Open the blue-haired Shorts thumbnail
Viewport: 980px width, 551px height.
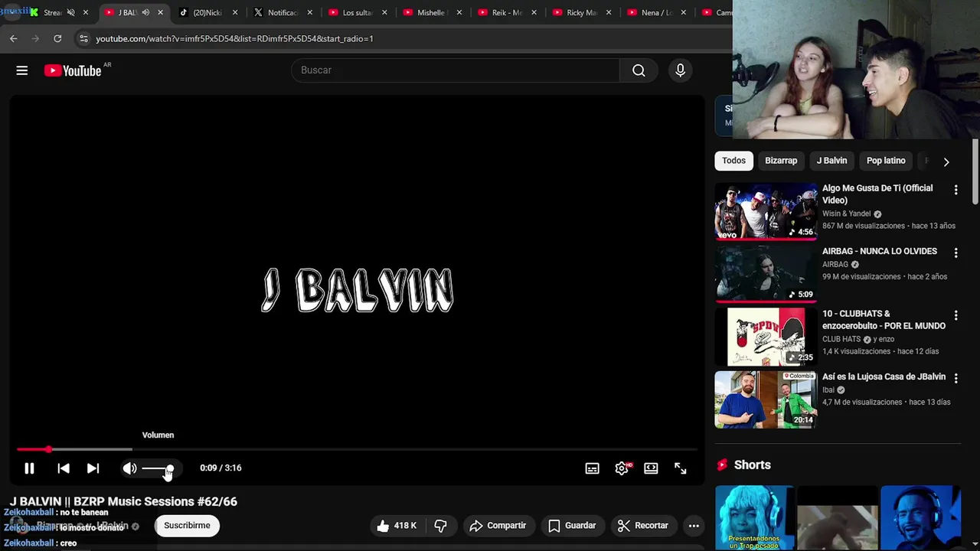[x=754, y=517]
